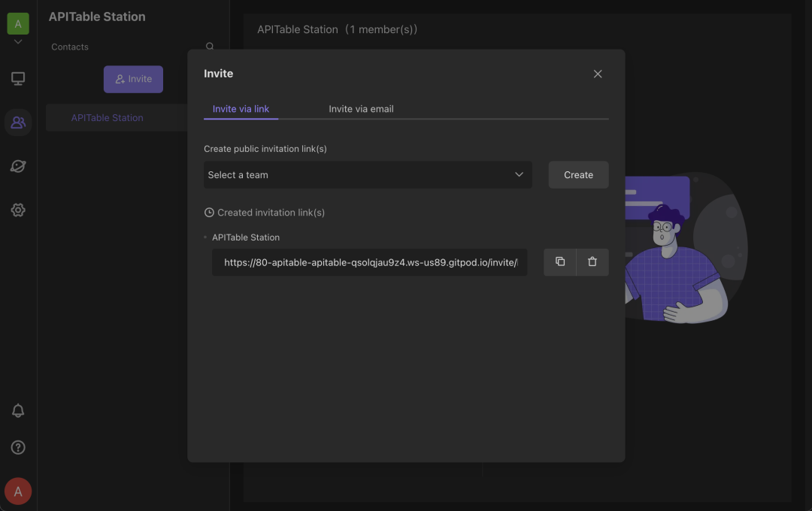Click the APITable Station (1 member(s)) heading

coord(337,29)
